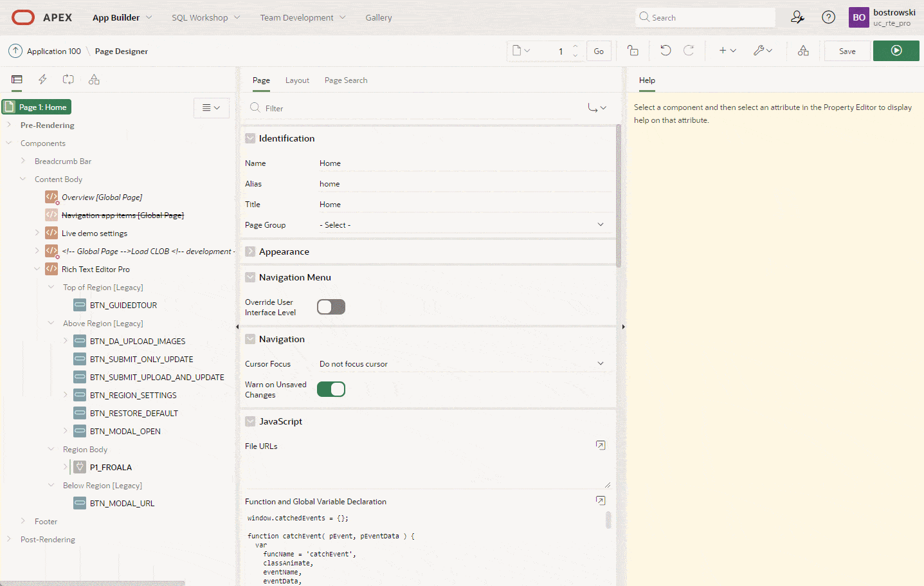The width and height of the screenshot is (924, 586).
Task: Click the top Search input field
Action: pyautogui.click(x=705, y=17)
